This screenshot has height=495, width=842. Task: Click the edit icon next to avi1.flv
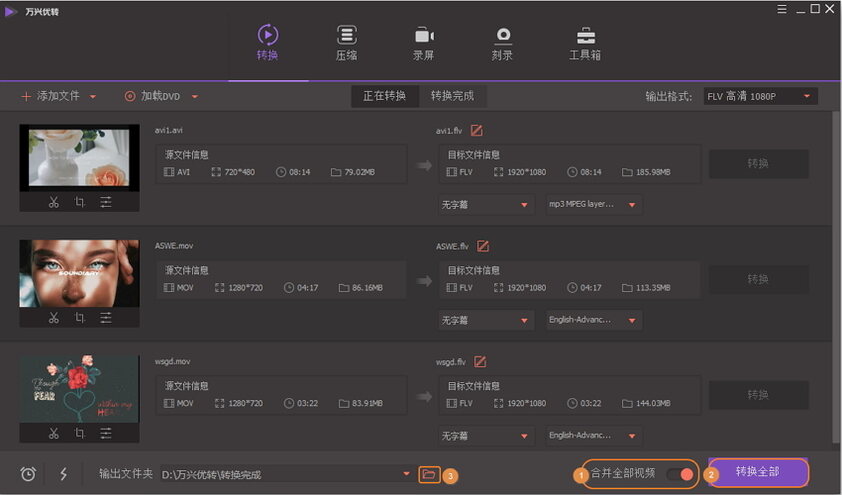pyautogui.click(x=477, y=130)
